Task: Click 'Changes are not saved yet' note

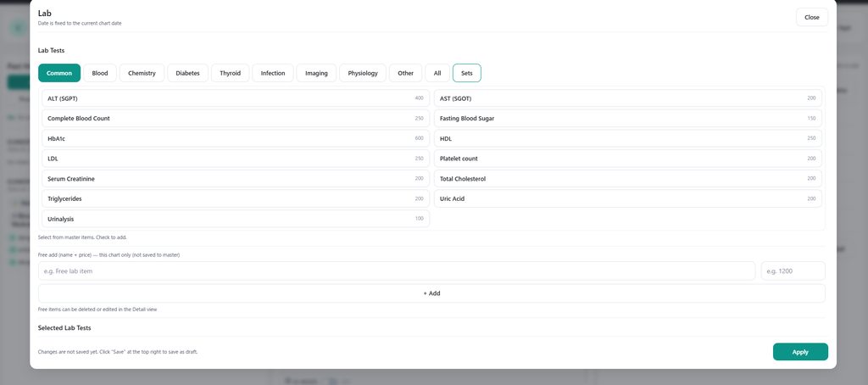Action: pyautogui.click(x=117, y=352)
